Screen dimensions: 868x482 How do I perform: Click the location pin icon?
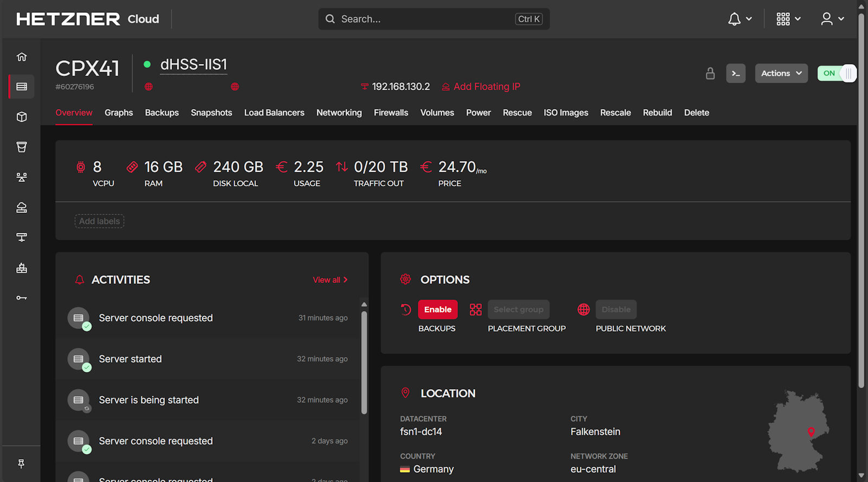(x=405, y=393)
